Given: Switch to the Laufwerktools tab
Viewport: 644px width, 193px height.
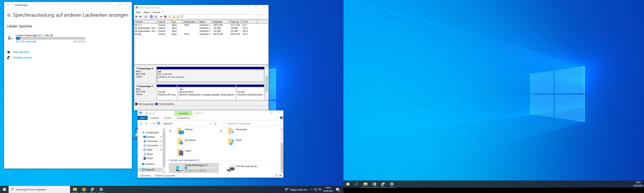Looking at the screenshot, I should [x=183, y=118].
